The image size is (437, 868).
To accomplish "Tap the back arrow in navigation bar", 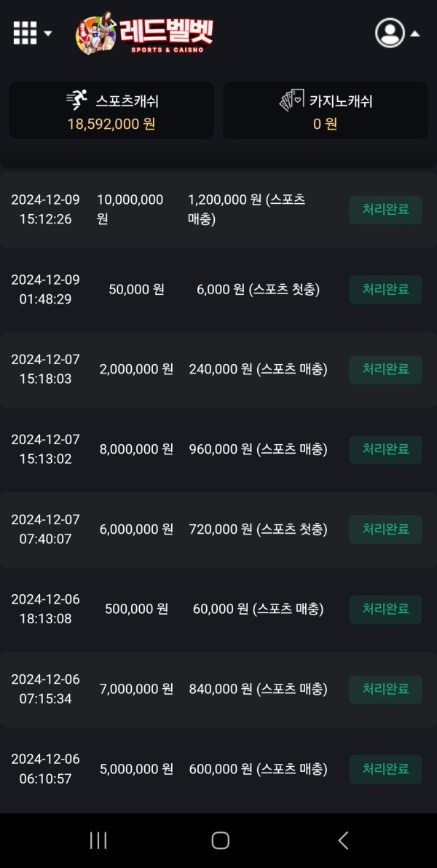I will pos(342,840).
